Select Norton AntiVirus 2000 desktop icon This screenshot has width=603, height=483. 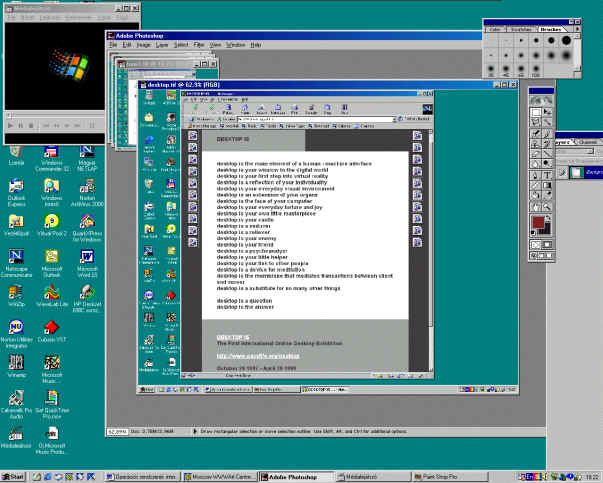point(87,193)
